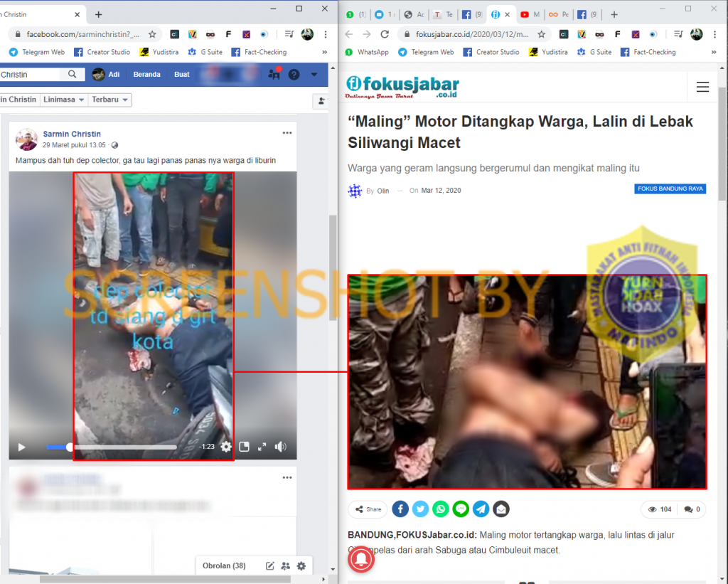This screenshot has width=728, height=584.
Task: Open the three-dot menu on Sarmin Christin's post
Action: pyautogui.click(x=287, y=133)
